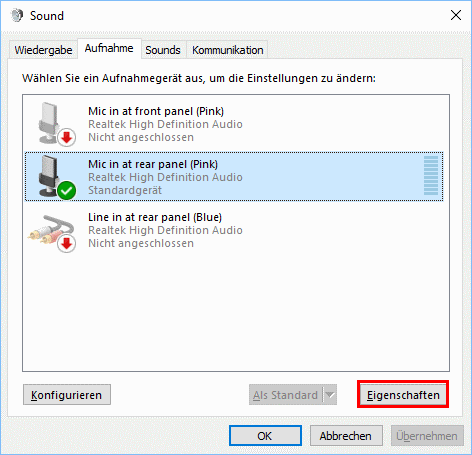
Task: Select the Aufnahme tab
Action: tap(109, 49)
